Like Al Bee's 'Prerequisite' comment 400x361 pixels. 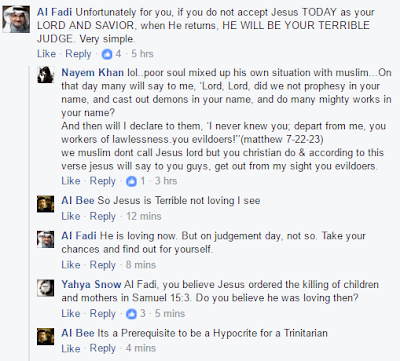[71, 348]
